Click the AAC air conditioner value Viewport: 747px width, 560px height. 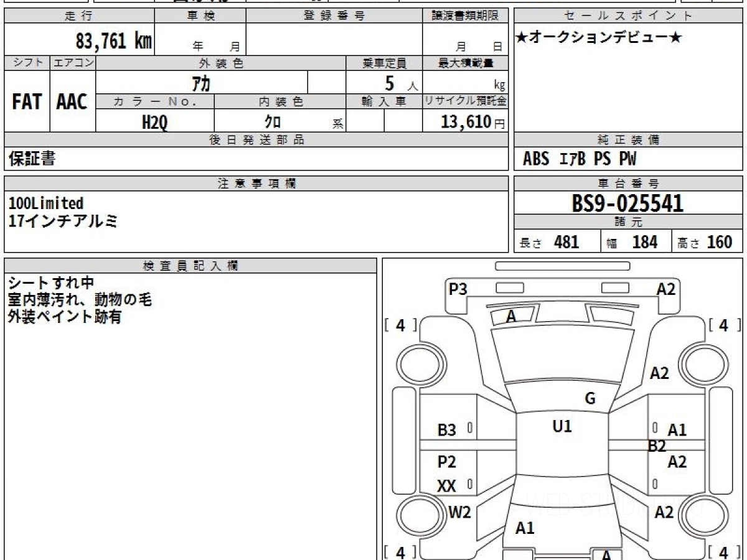[x=72, y=102]
